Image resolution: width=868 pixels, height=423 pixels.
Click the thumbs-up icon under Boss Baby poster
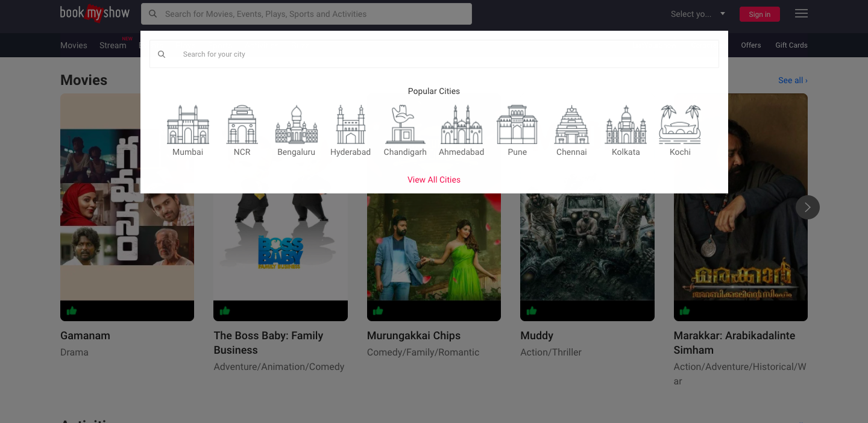[225, 311]
